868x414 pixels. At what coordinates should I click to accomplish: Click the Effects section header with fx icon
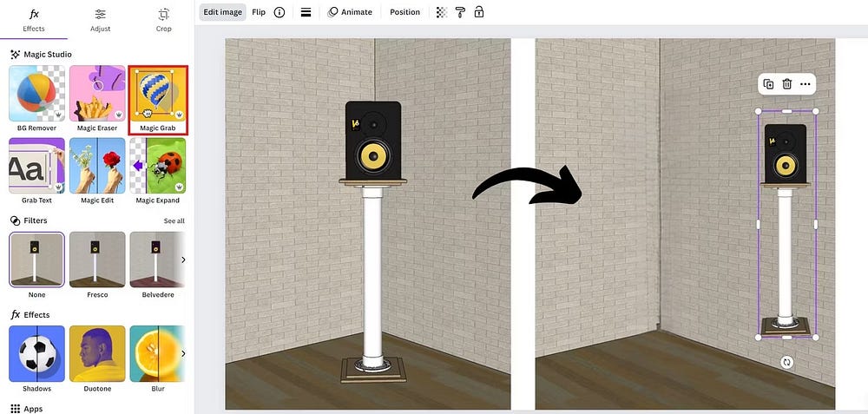point(30,314)
